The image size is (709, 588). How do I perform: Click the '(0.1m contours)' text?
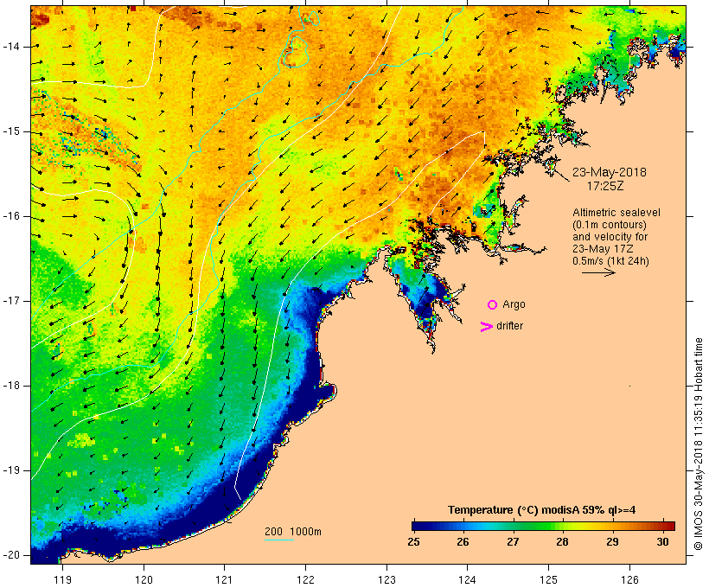tap(610, 225)
